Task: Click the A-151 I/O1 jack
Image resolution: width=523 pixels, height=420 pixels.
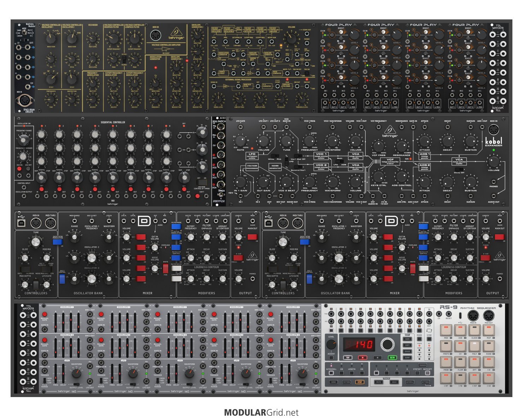Action: pyautogui.click(x=221, y=155)
